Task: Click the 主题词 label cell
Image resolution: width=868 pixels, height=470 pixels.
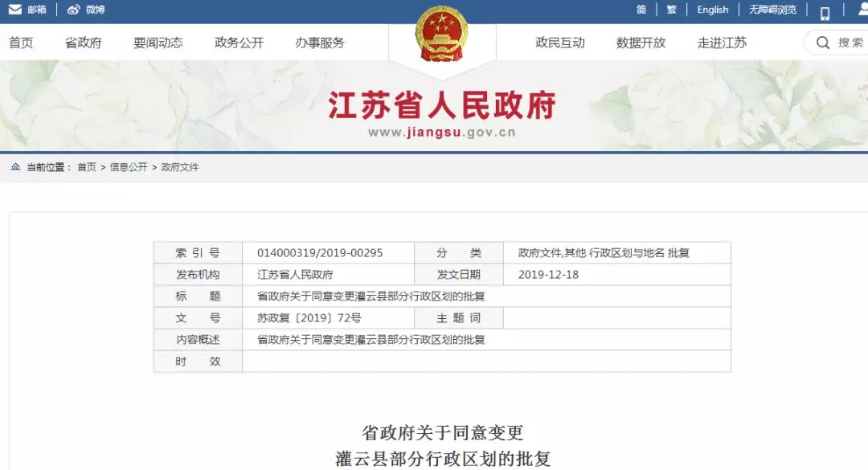Action: (458, 318)
